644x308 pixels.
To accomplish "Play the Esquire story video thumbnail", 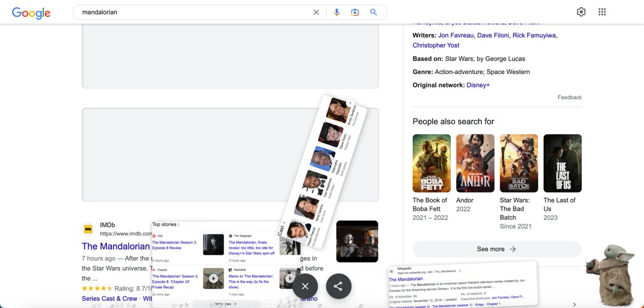I will tap(214, 278).
